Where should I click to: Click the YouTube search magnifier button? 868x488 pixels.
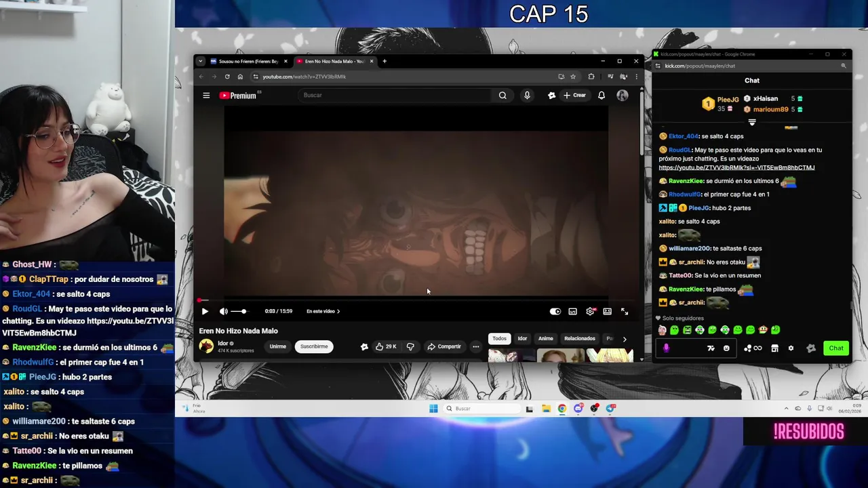tap(502, 96)
